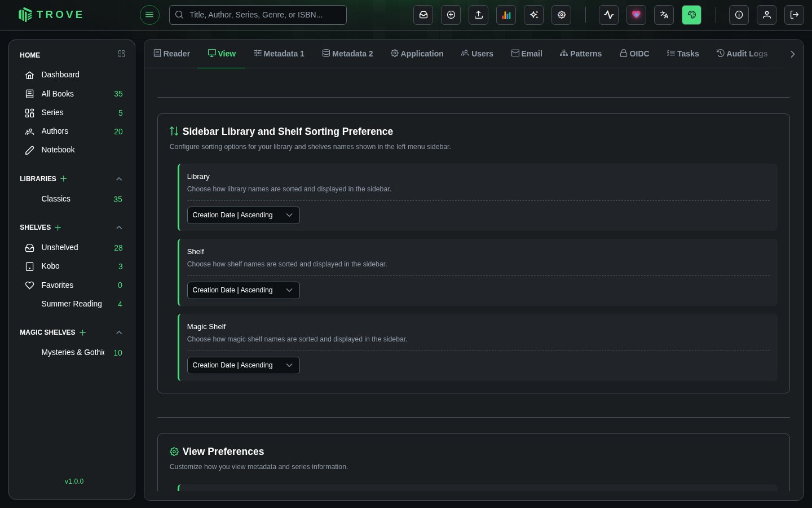Add a new shelf with the plus icon
The image size is (812, 508).
point(58,227)
